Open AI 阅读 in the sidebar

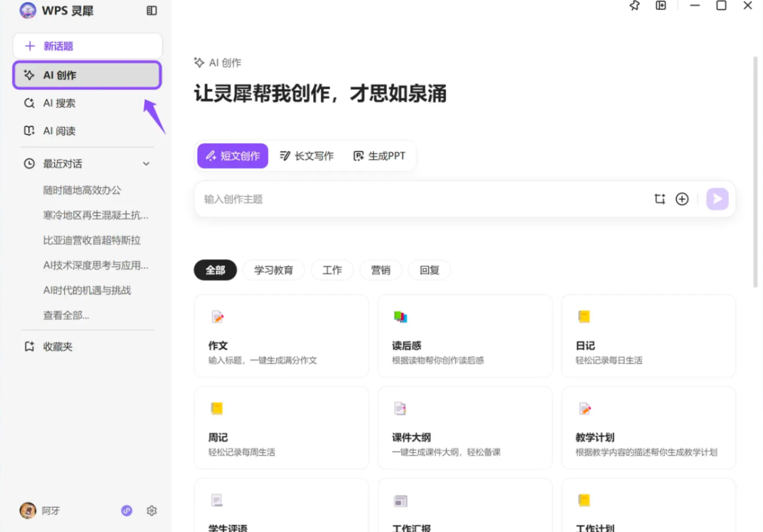(x=88, y=131)
